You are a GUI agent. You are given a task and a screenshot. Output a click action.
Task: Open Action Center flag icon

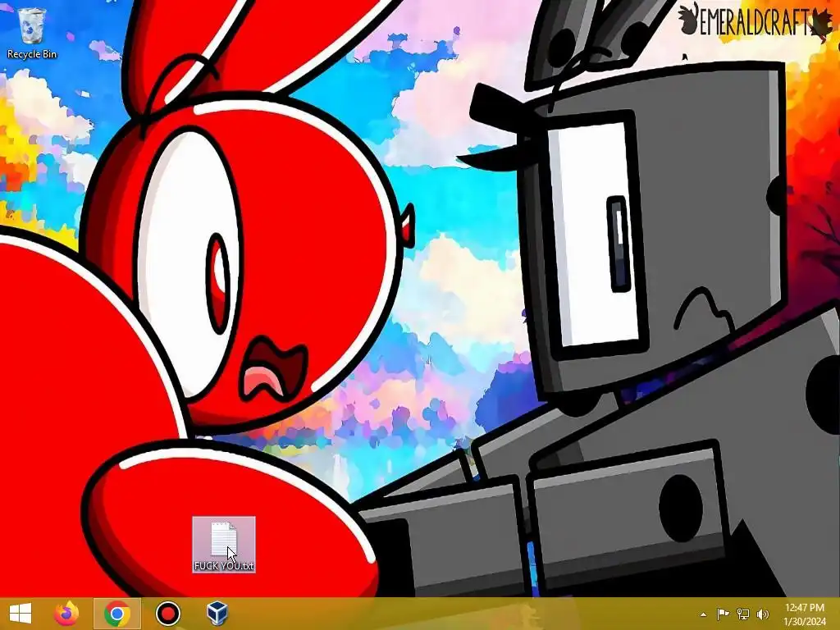pyautogui.click(x=723, y=614)
